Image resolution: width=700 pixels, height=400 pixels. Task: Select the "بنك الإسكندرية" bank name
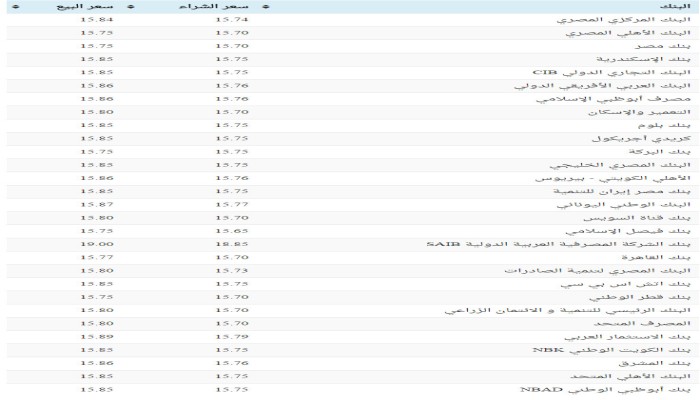pos(643,59)
